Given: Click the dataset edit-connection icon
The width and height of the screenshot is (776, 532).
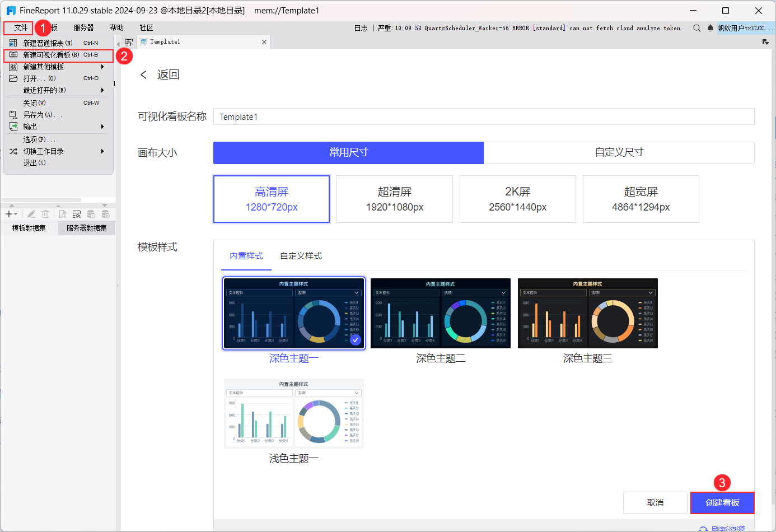Looking at the screenshot, I should (77, 214).
